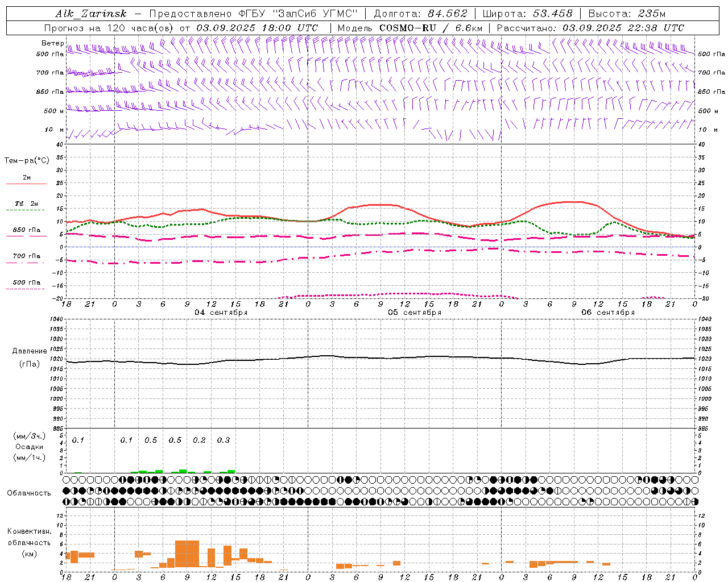The image size is (728, 582).
Task: Click the tallest orange convective cloud bar
Action: coord(187,554)
